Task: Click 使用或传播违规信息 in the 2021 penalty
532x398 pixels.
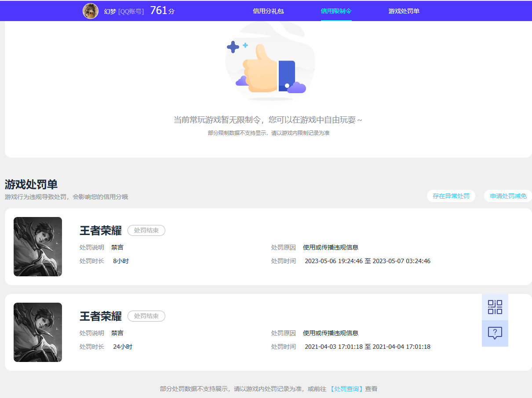Action: pos(331,333)
